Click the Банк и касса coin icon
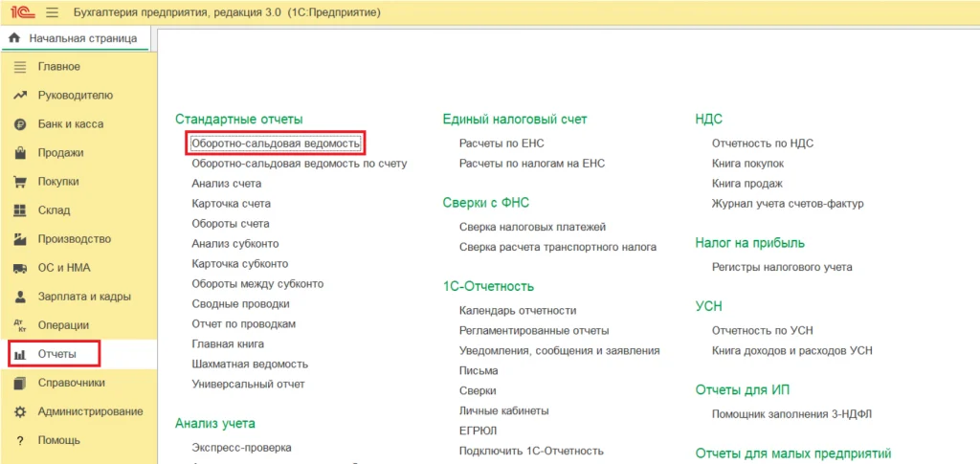Screen dimensions: 980x464 [x=19, y=124]
